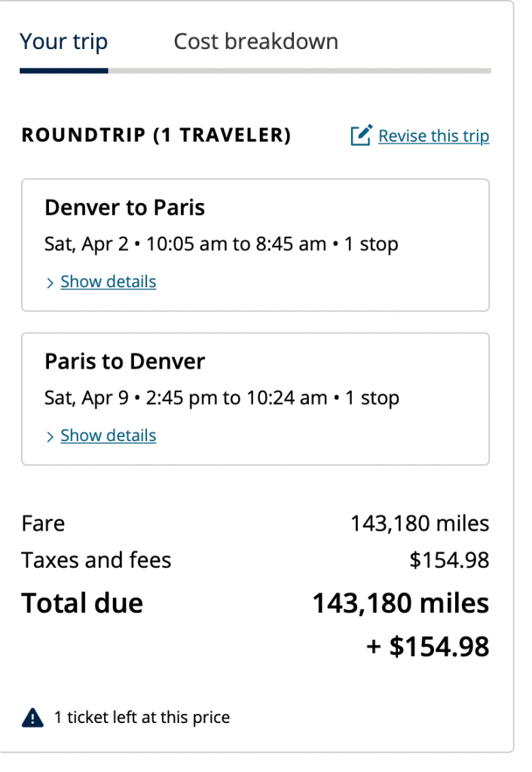Click the Taxes and fees label
The height and width of the screenshot is (772, 532).
coord(96,560)
